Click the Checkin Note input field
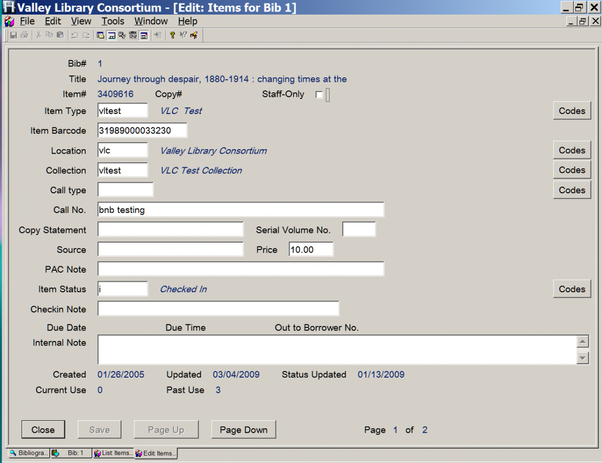 pos(218,309)
